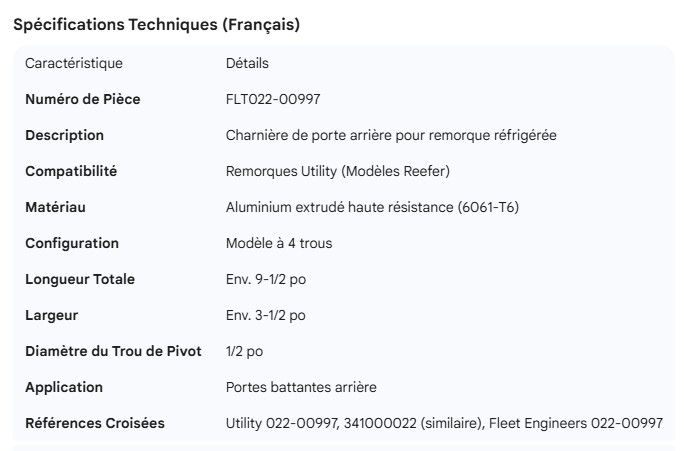
Task: Click the "Numéro de Pièce" row label
Action: [x=82, y=99]
